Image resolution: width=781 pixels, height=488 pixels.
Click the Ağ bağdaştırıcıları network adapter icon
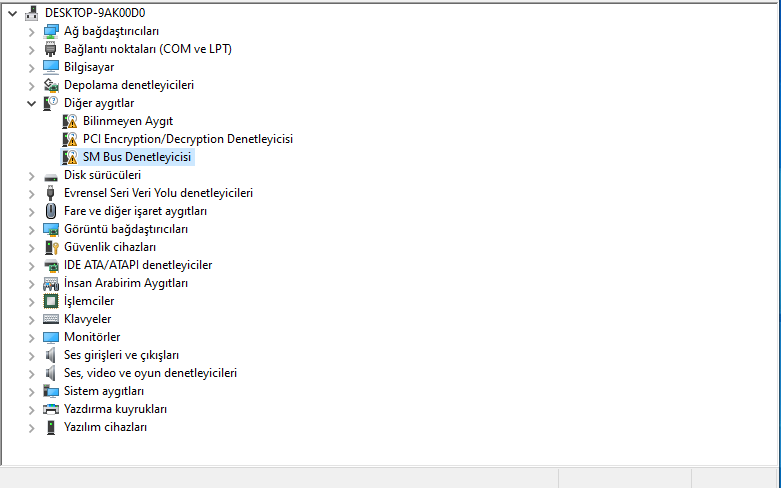(x=50, y=31)
